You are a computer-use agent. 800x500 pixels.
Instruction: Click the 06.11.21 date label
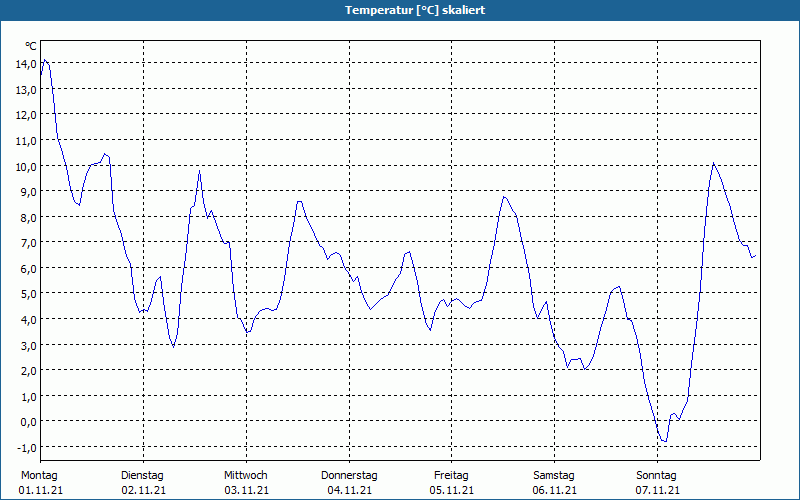tap(555, 490)
